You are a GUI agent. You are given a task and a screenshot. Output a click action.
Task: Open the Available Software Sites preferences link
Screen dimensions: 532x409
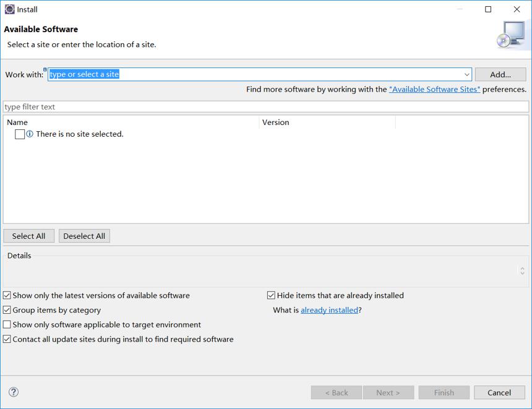(434, 89)
